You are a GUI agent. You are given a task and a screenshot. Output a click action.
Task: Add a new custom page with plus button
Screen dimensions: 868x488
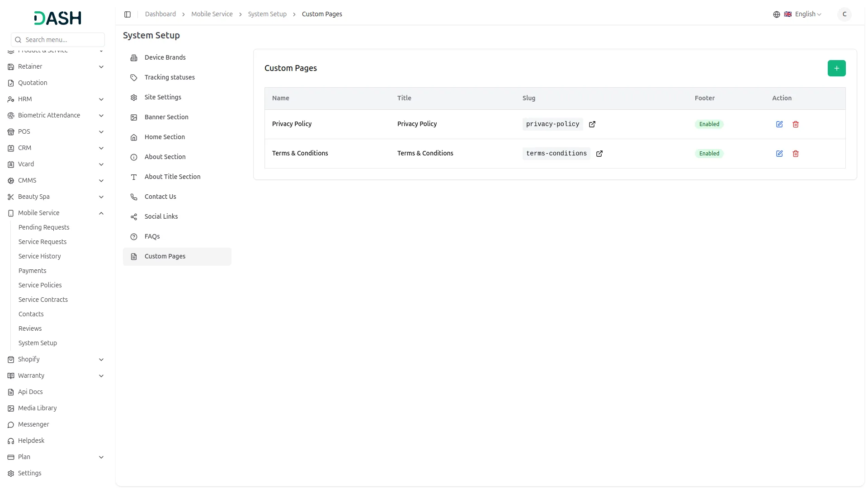click(x=836, y=68)
